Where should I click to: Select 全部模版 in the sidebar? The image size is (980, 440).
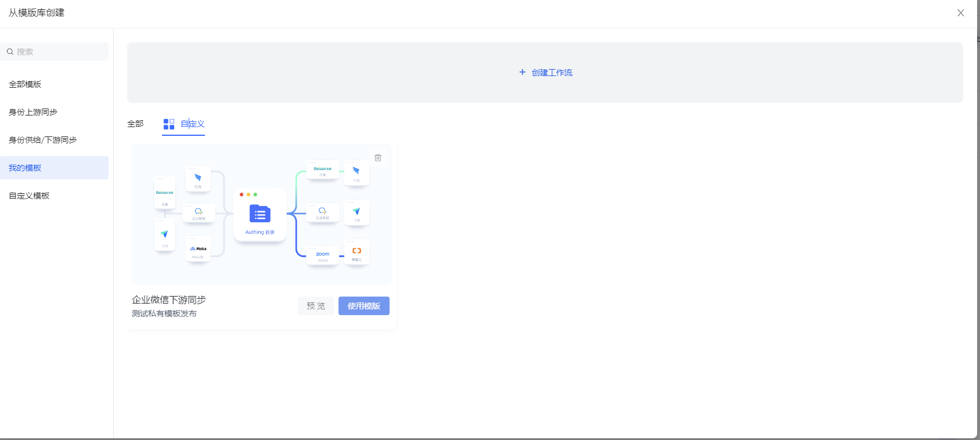(x=25, y=84)
